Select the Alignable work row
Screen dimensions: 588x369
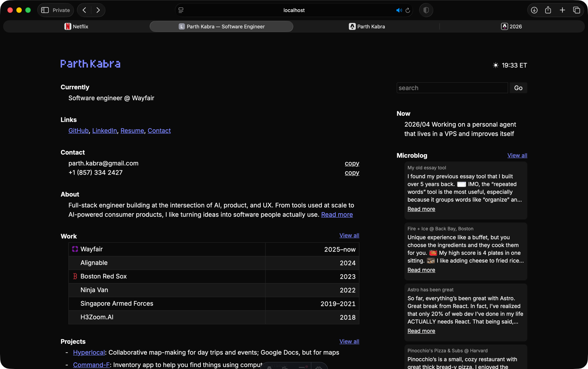pos(214,263)
